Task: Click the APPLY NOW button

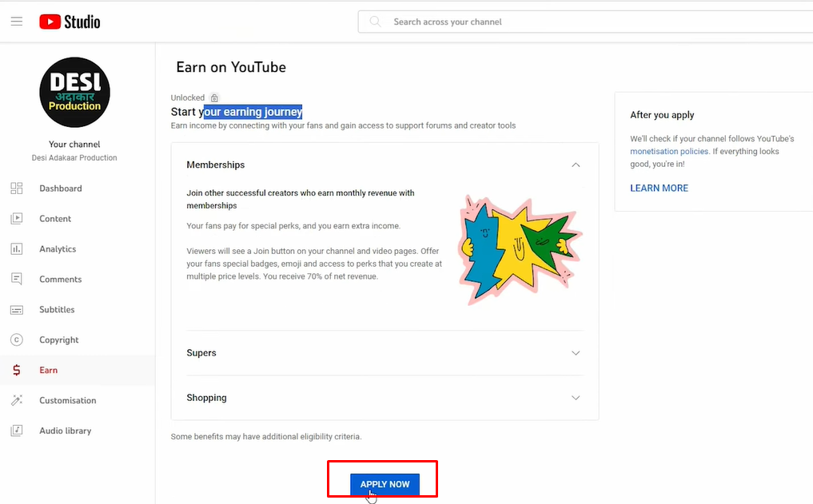Action: 385,484
